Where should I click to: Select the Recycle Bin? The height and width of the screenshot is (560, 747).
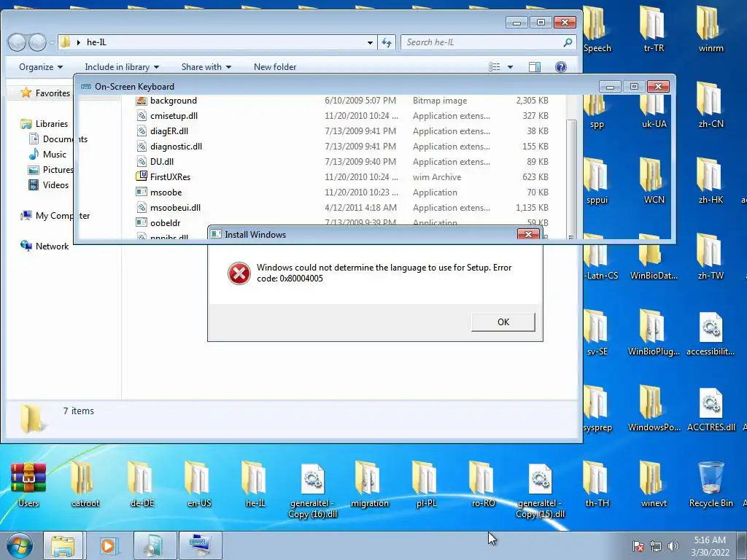coord(711,484)
